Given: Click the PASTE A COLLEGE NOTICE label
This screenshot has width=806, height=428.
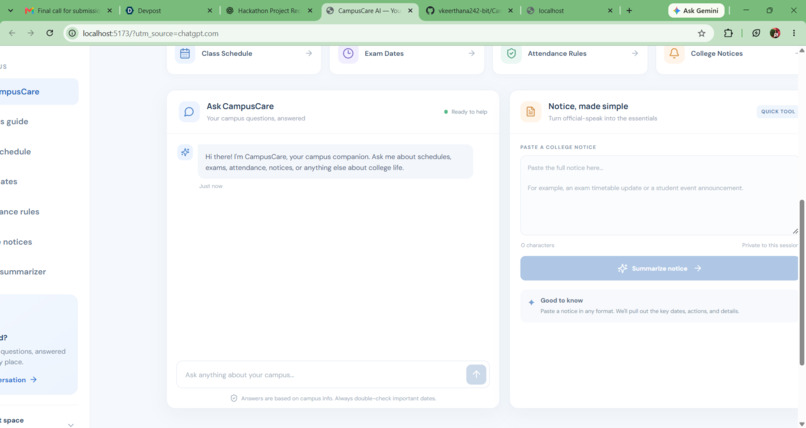Looking at the screenshot, I should [x=558, y=147].
